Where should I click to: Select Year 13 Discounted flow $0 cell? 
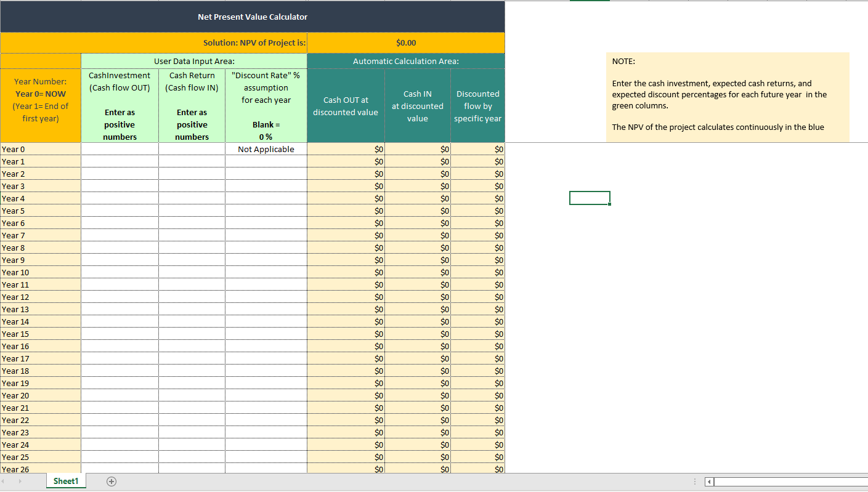tap(478, 309)
